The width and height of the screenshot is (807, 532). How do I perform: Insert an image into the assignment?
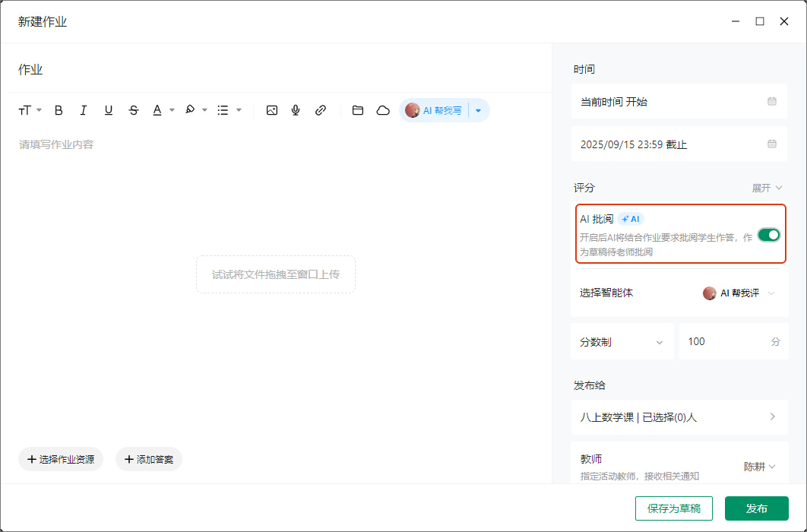point(272,110)
